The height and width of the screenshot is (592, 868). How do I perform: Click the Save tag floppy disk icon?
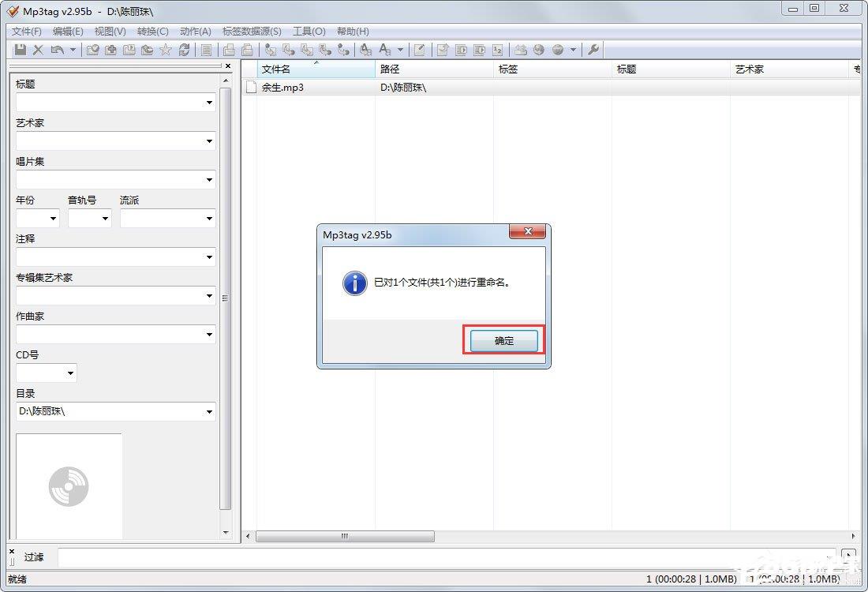(x=21, y=50)
